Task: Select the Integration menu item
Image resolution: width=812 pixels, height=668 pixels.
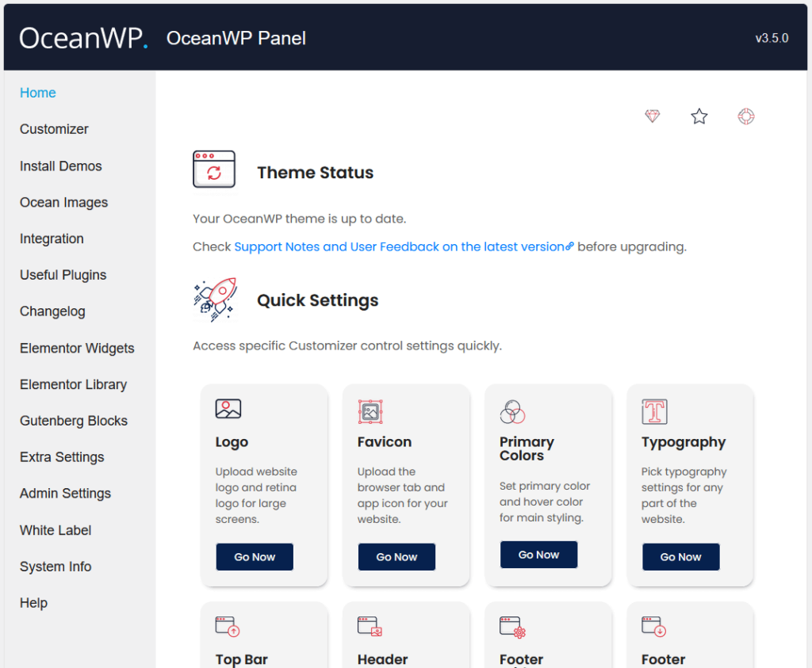Action: coord(52,239)
